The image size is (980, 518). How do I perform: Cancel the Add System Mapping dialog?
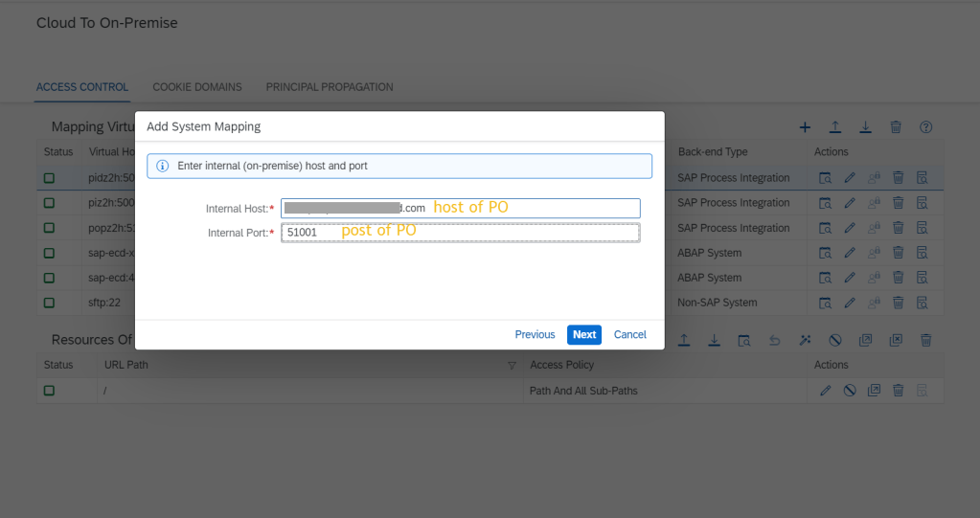tap(630, 334)
